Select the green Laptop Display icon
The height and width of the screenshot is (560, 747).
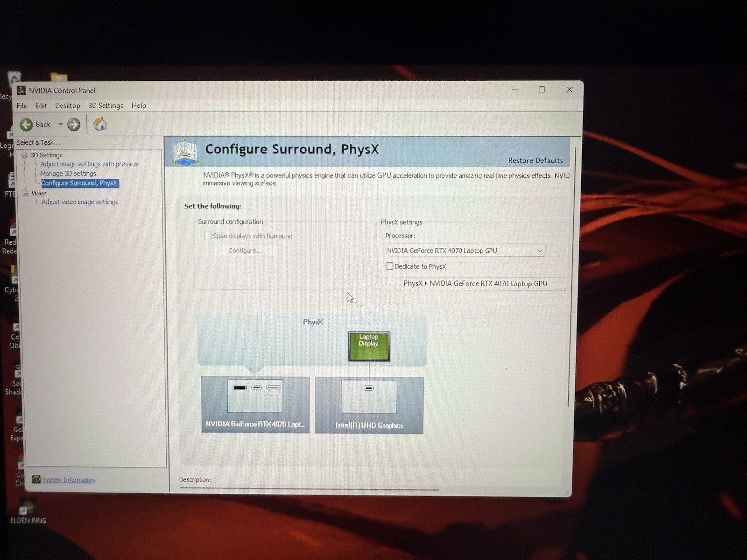(369, 346)
